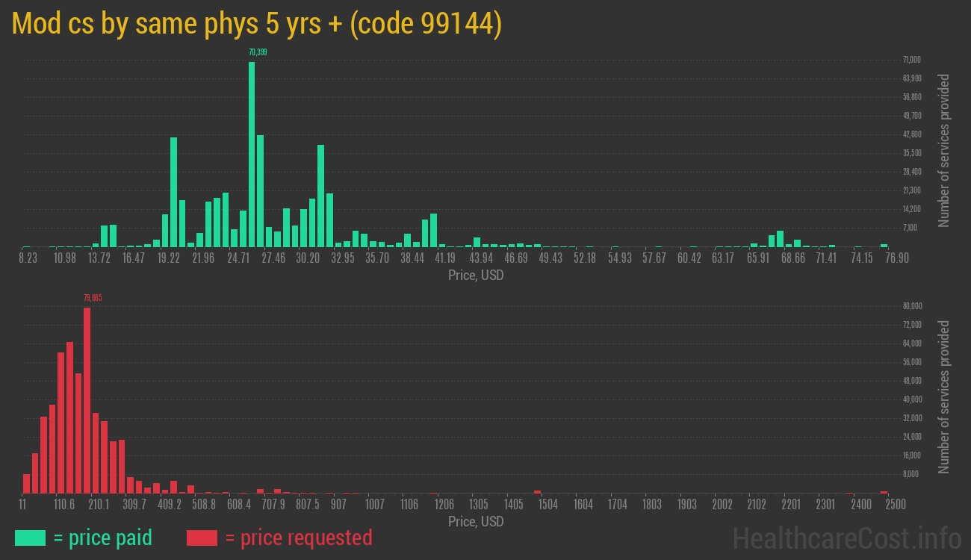
Task: Click the 8.23 tick on the top price axis
Action: coord(28,258)
